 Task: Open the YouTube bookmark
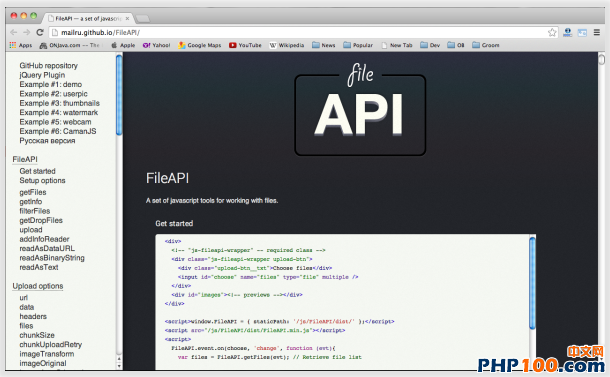245,45
